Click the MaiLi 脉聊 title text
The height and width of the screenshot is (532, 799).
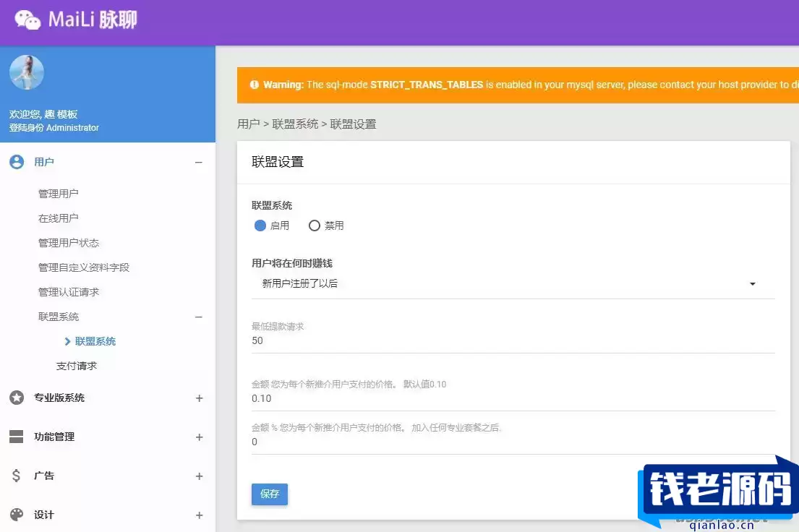coord(93,20)
